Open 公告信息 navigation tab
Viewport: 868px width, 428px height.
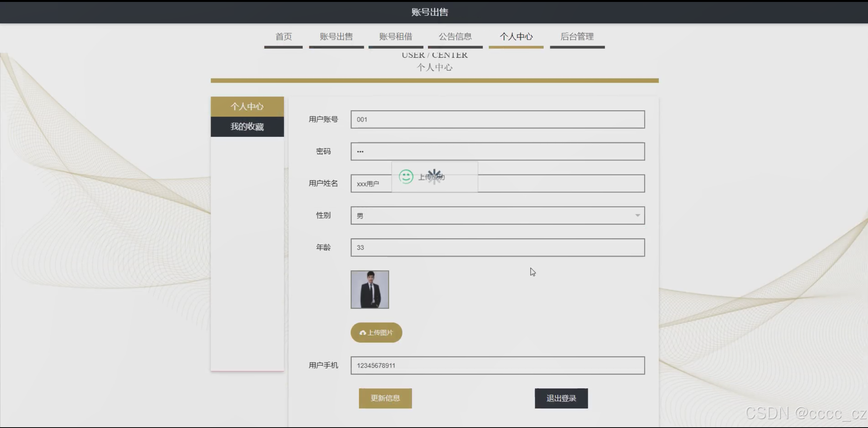tap(455, 37)
